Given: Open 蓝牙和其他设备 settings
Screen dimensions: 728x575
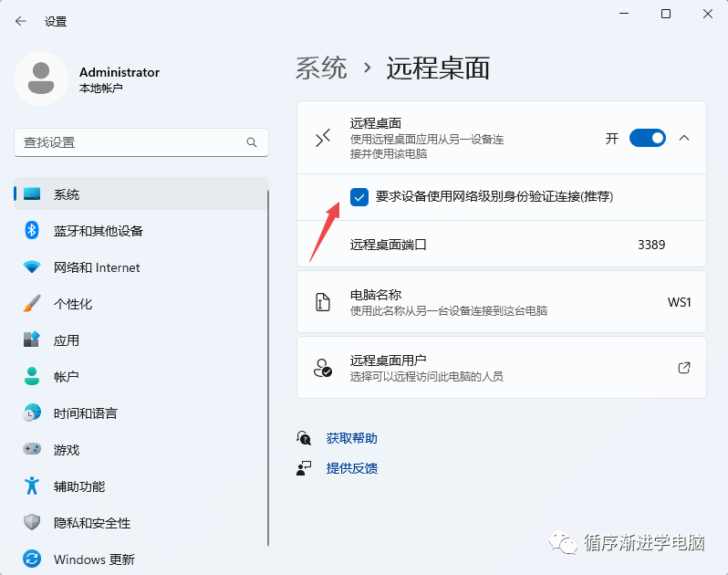Looking at the screenshot, I should (x=141, y=230).
